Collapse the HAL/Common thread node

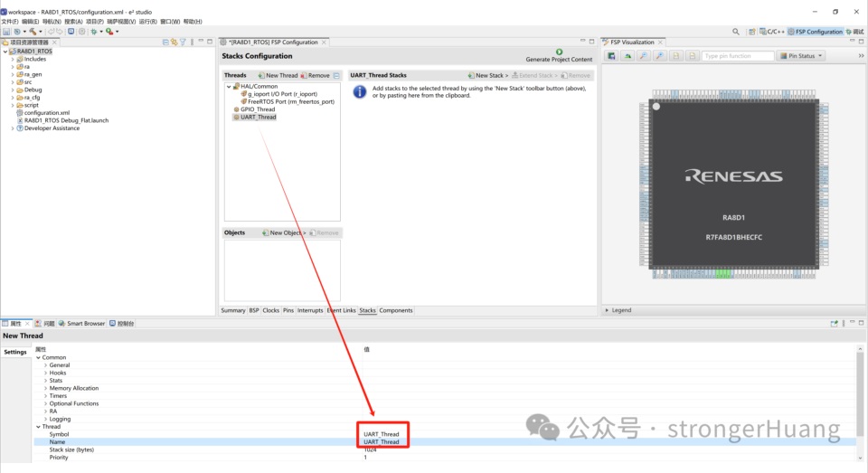229,87
